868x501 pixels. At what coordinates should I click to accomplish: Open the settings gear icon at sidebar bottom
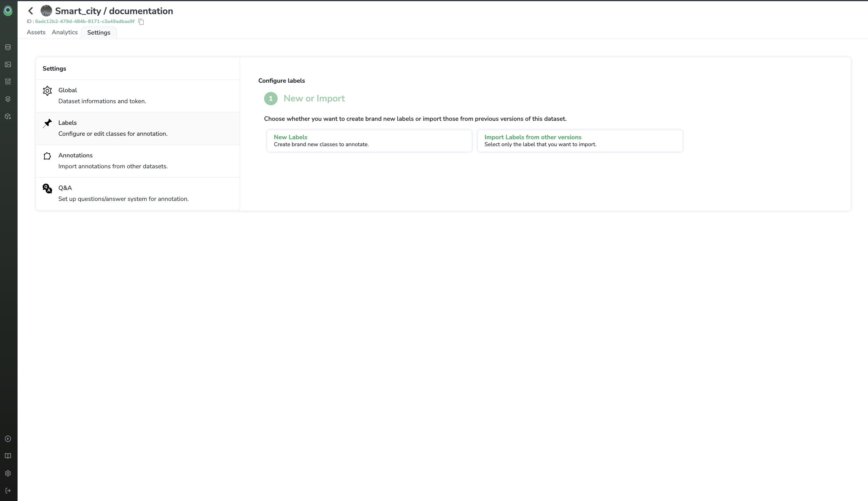[8, 474]
